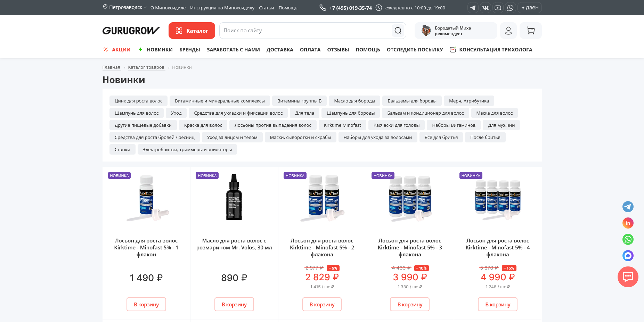Open floating blue Max messenger button
This screenshot has height=322, width=644.
(628, 256)
